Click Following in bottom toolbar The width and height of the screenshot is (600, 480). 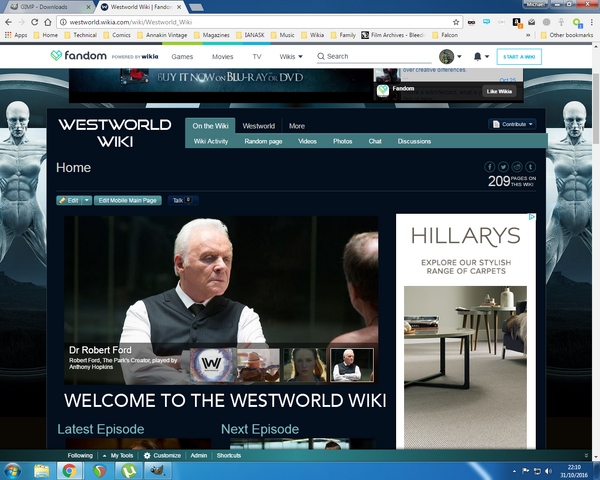[80, 456]
